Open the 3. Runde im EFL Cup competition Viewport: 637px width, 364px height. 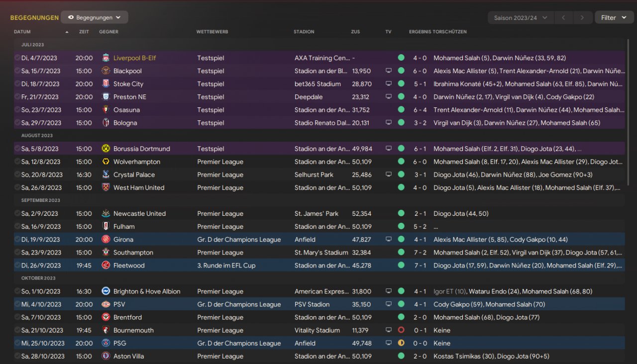[226, 266]
